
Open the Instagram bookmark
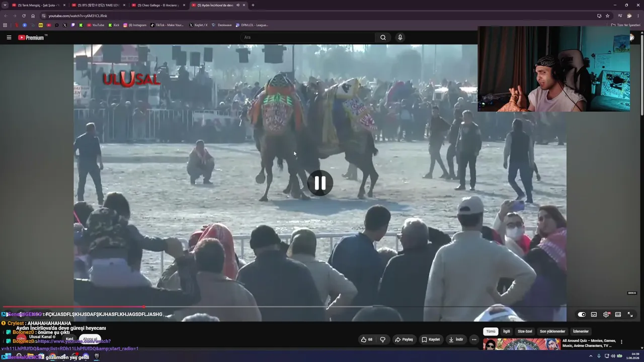click(x=134, y=25)
